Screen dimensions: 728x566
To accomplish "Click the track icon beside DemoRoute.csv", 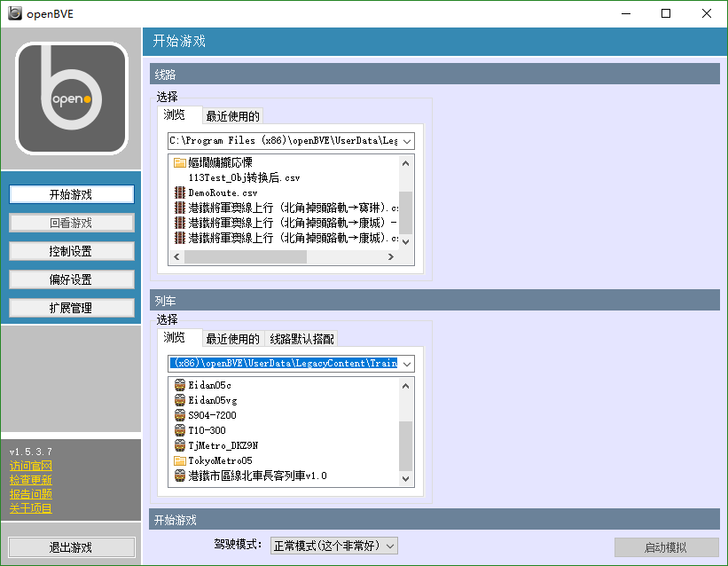I will coord(180,193).
